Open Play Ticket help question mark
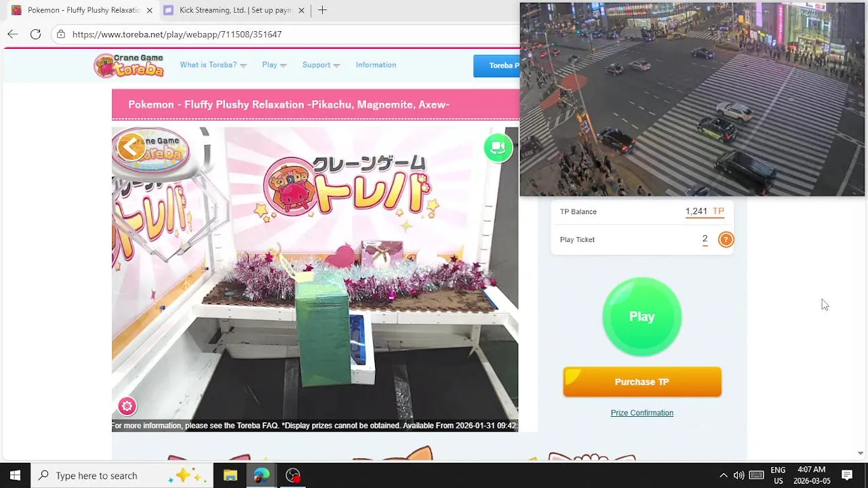The width and height of the screenshot is (868, 488). pos(726,239)
